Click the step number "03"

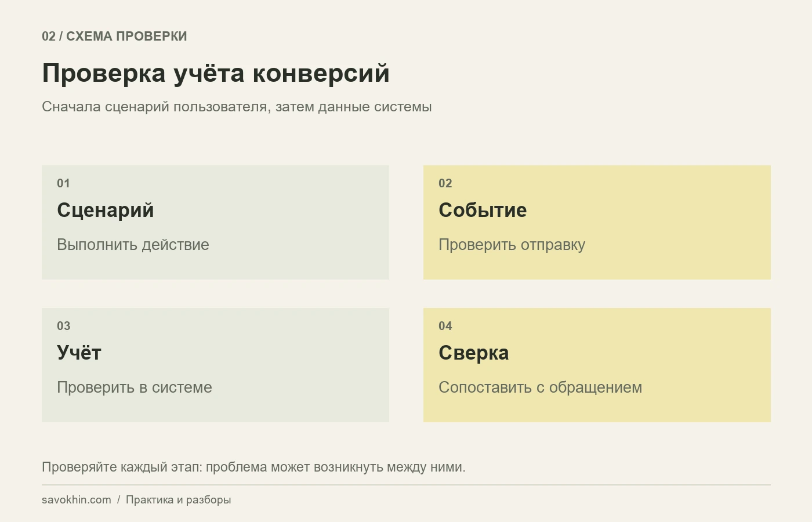(63, 326)
